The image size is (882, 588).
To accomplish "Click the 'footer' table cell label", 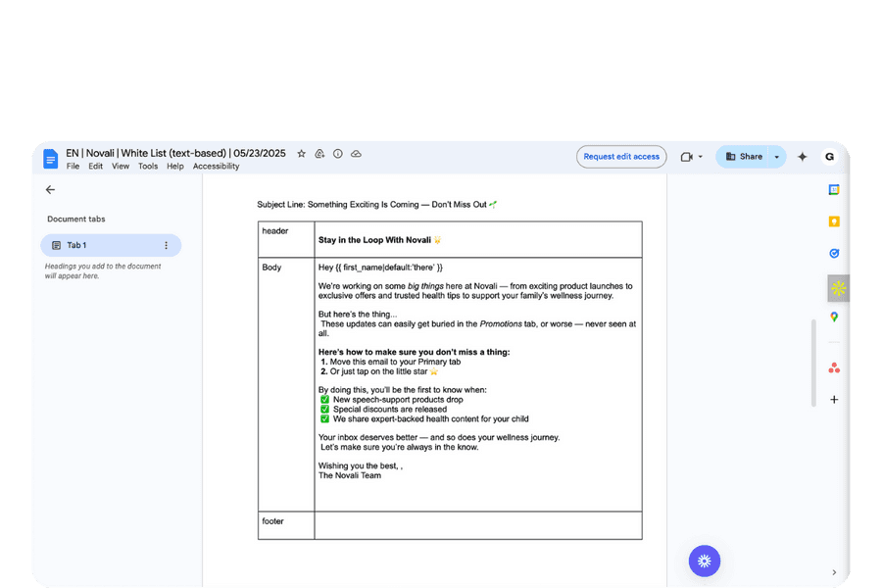I will pos(272,521).
